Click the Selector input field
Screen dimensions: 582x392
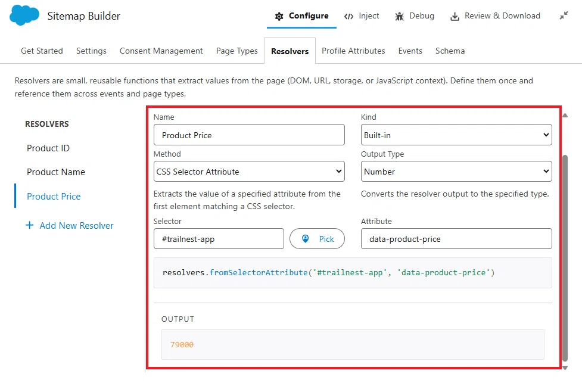click(x=219, y=239)
